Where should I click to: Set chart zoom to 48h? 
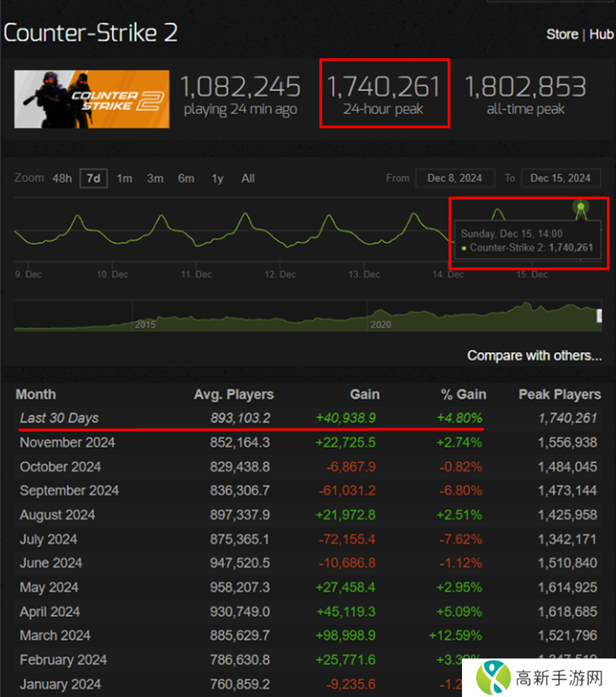62,179
